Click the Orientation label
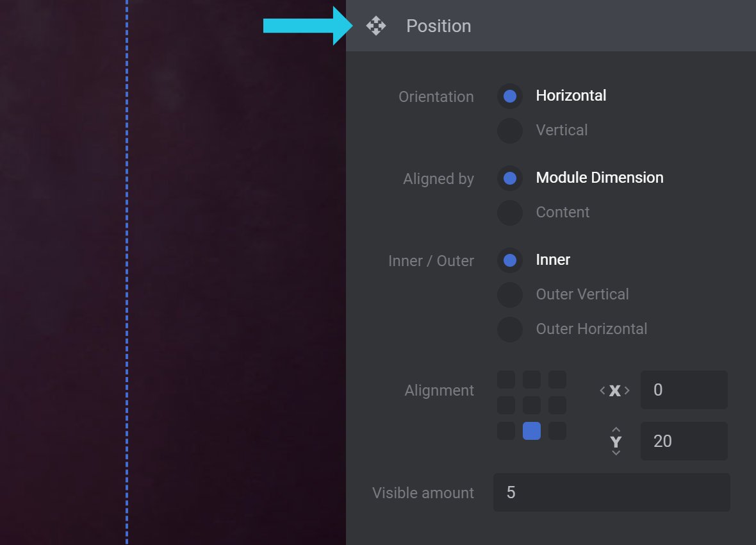This screenshot has height=545, width=756. pyautogui.click(x=436, y=97)
